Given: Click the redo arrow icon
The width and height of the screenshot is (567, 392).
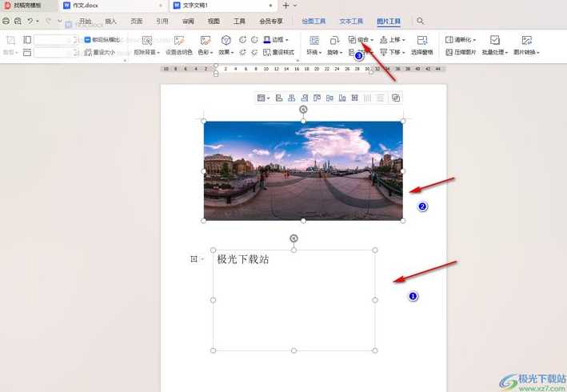Looking at the screenshot, I should pyautogui.click(x=48, y=21).
